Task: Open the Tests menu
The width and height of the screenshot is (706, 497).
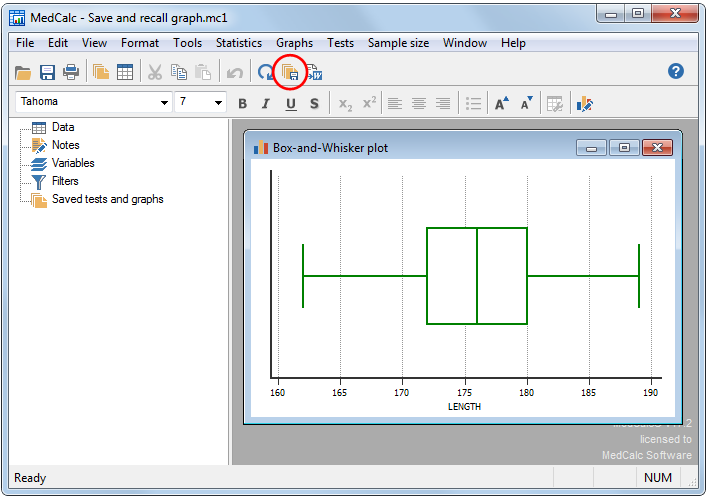Action: click(340, 43)
